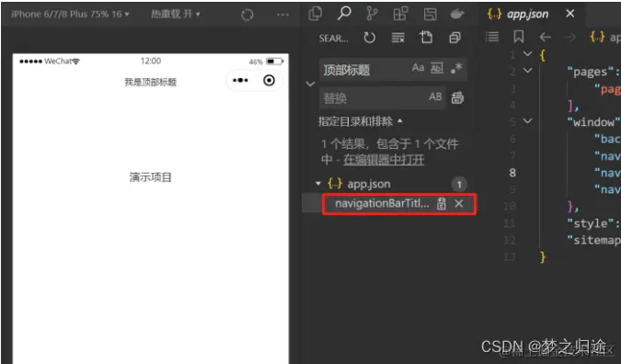Open mini program capsule menu dots

240,80
